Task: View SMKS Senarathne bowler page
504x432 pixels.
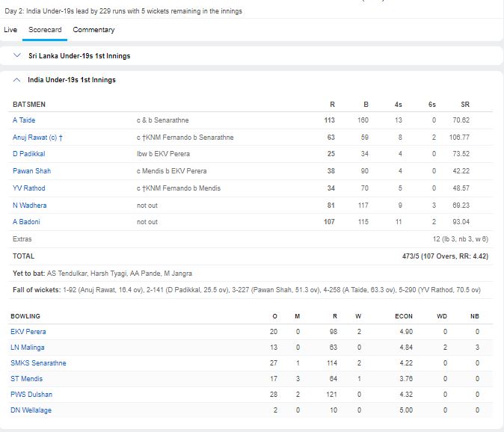Action: (38, 363)
